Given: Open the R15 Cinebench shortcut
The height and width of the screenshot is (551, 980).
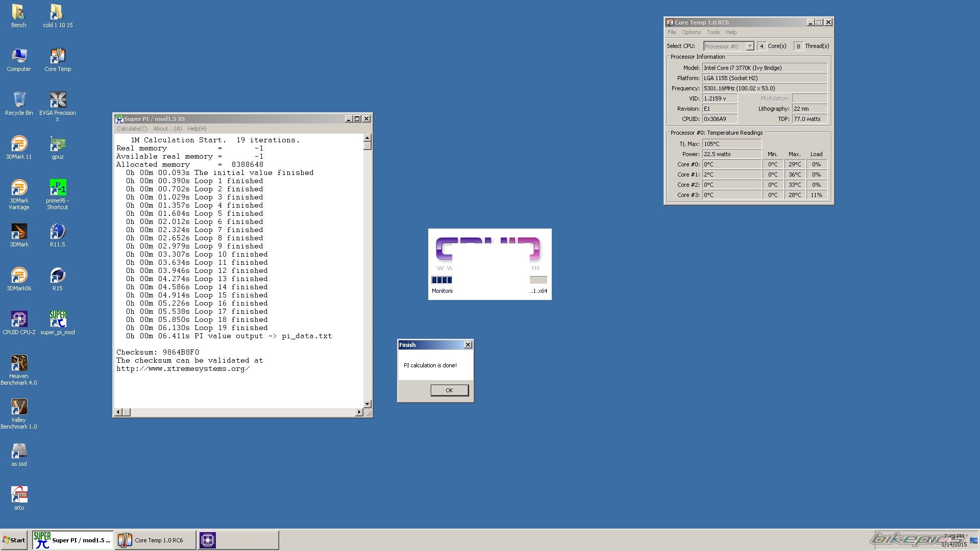Looking at the screenshot, I should 57,279.
